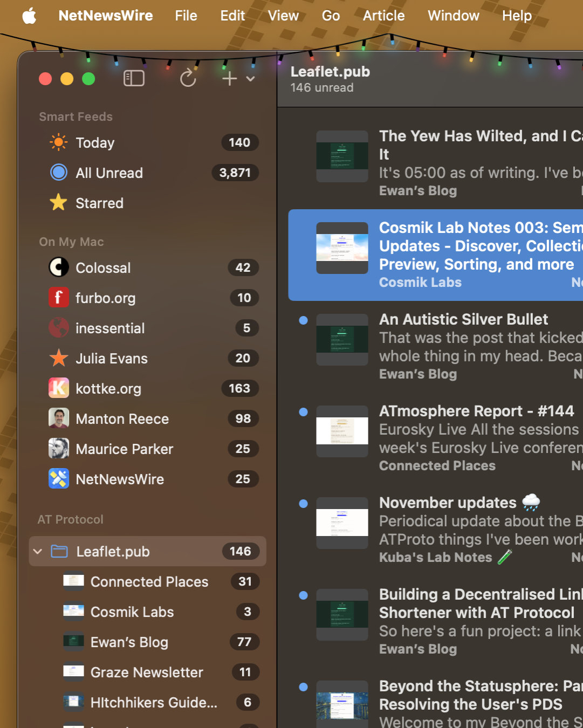Viewport: 583px width, 728px height.
Task: Open ATmosphere Report #144 article
Action: pos(476,411)
